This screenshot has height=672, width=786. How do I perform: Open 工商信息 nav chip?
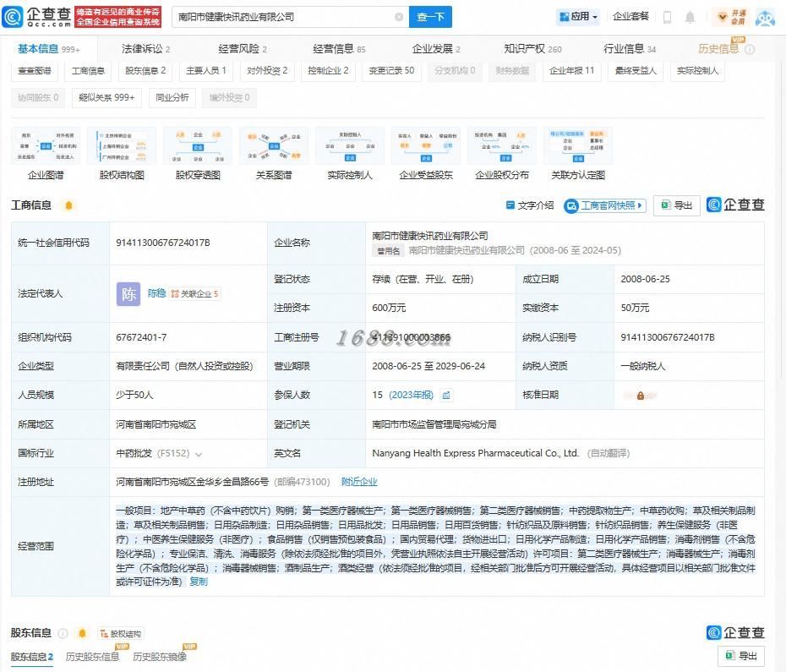tap(88, 71)
